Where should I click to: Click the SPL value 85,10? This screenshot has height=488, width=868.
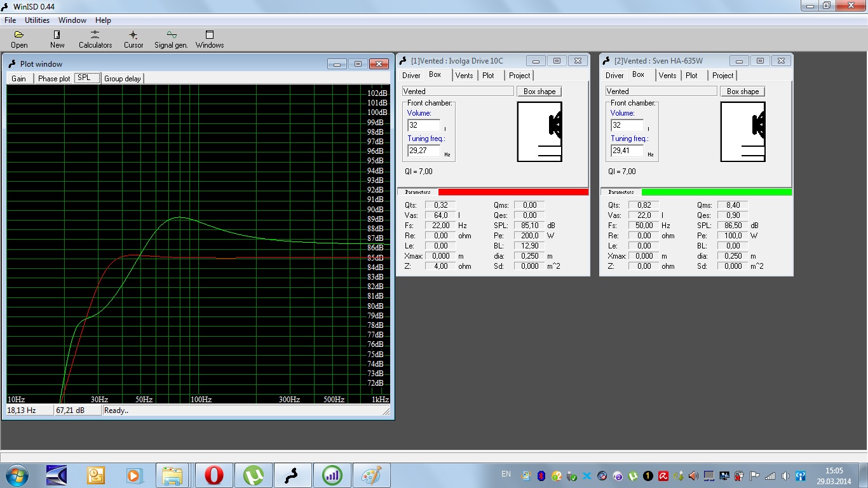(529, 226)
